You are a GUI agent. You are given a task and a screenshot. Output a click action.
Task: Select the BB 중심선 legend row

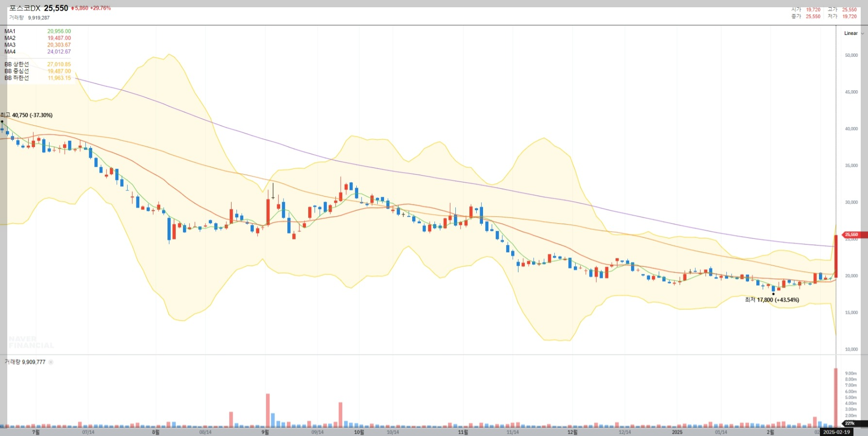pyautogui.click(x=37, y=71)
